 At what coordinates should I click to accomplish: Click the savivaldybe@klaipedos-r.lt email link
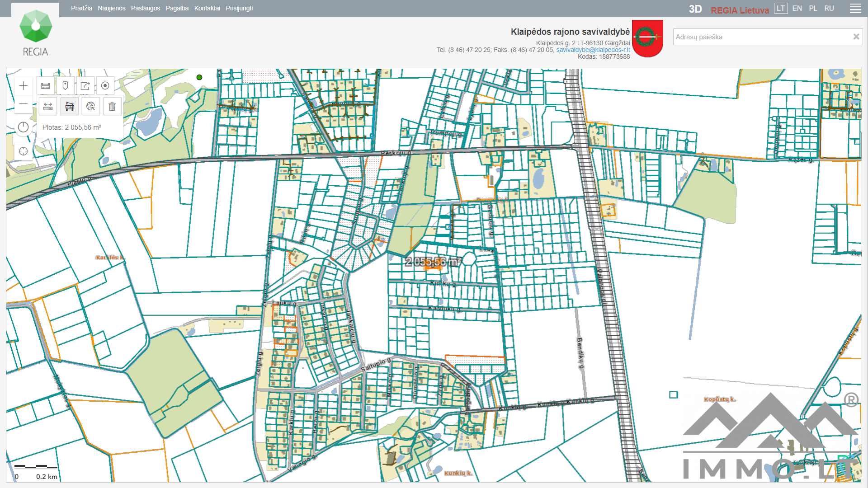pos(593,50)
